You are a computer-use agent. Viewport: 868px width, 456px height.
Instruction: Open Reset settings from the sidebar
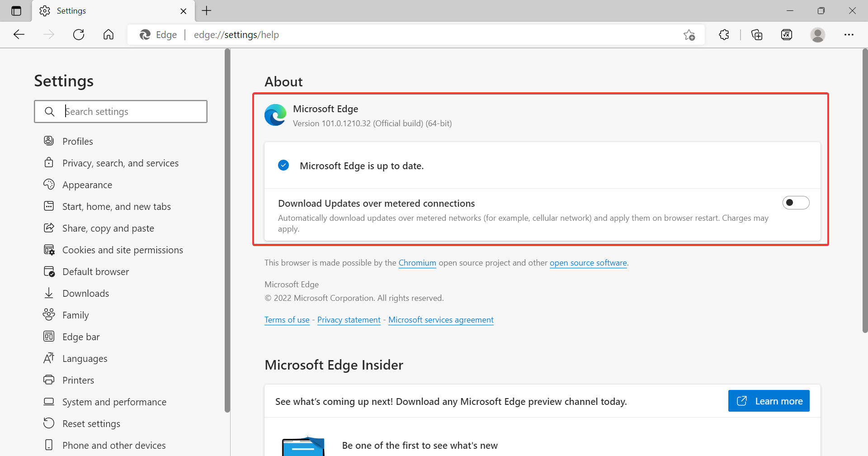(x=91, y=423)
